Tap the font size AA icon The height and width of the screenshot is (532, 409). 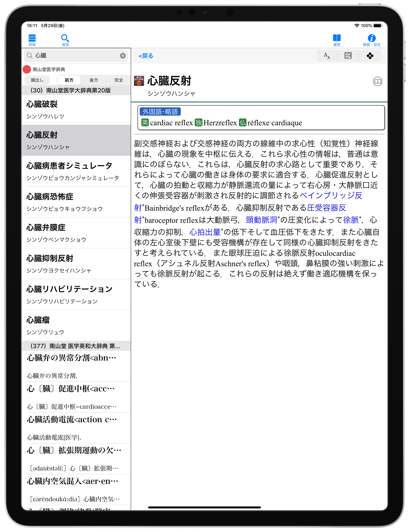coord(327,56)
